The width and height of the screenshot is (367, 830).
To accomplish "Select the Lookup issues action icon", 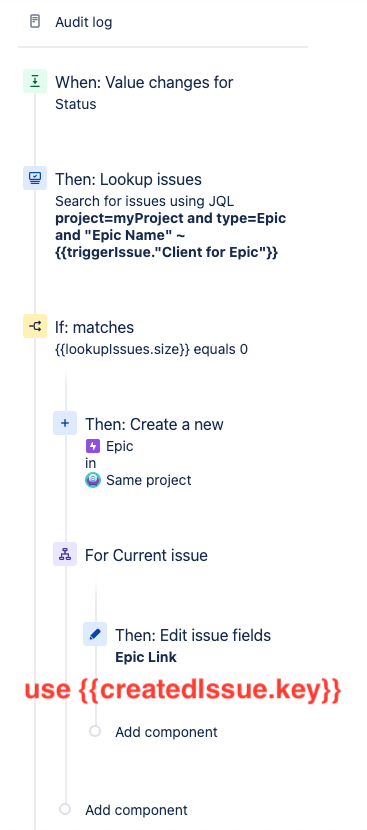I will point(35,178).
